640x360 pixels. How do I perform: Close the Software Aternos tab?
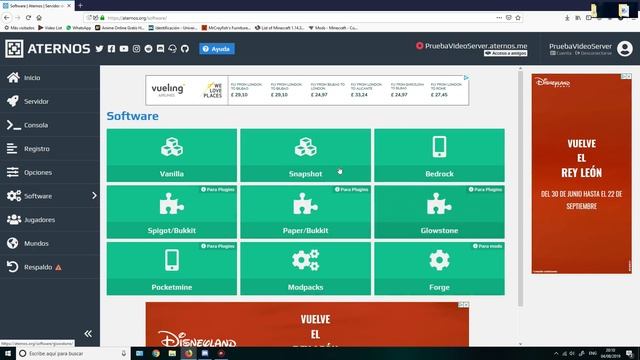click(x=69, y=6)
